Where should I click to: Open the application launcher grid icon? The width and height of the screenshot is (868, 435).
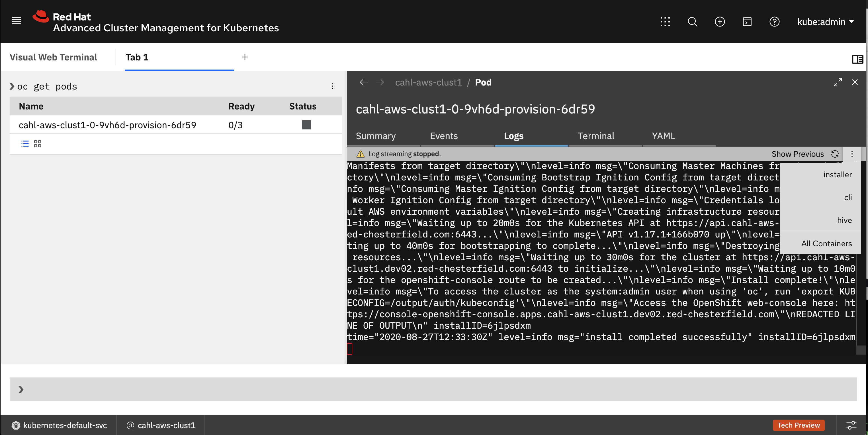665,22
